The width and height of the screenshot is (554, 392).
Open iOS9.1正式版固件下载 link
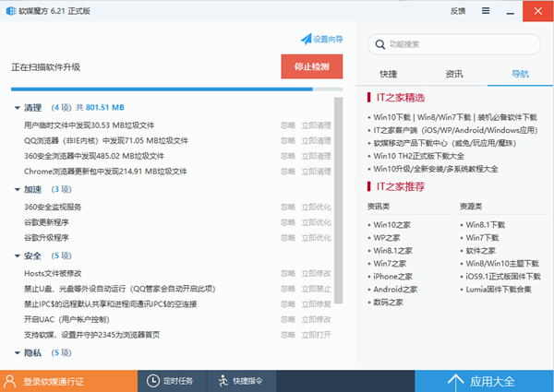(x=503, y=277)
